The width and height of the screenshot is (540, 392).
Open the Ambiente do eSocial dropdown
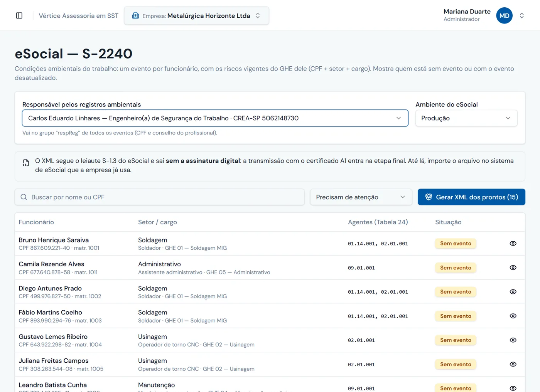(x=466, y=118)
